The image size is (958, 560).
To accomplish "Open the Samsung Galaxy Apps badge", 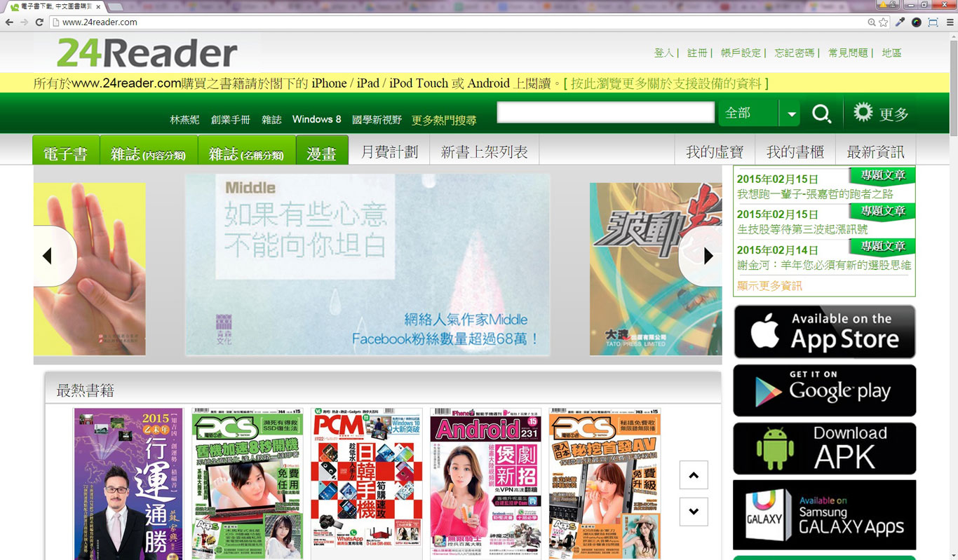I will coord(824,515).
